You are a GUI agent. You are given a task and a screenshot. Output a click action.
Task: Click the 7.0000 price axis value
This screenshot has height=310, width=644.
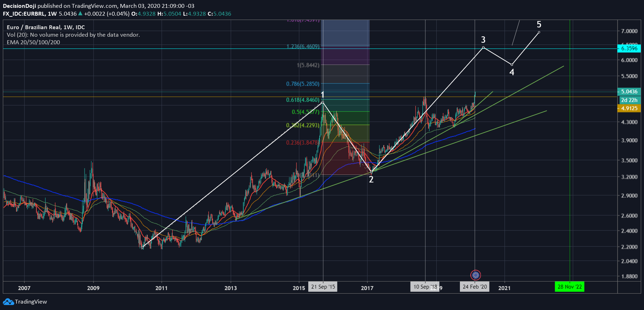[x=629, y=31]
